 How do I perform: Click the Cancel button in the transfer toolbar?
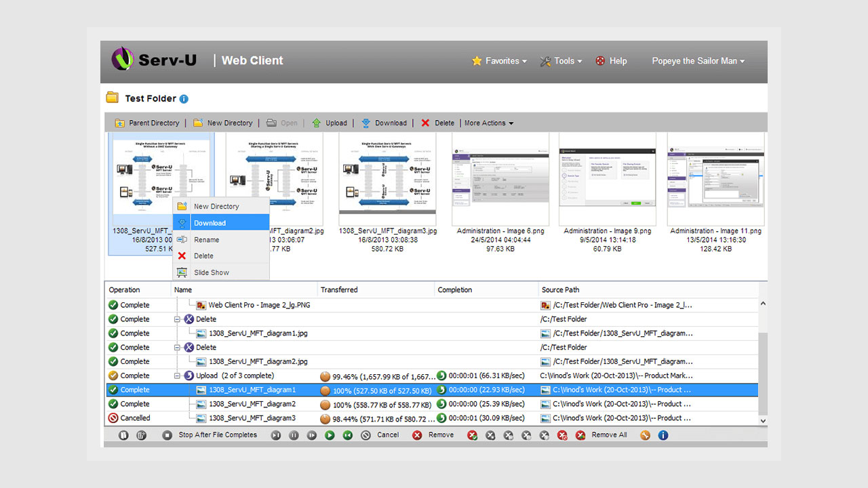pyautogui.click(x=380, y=435)
